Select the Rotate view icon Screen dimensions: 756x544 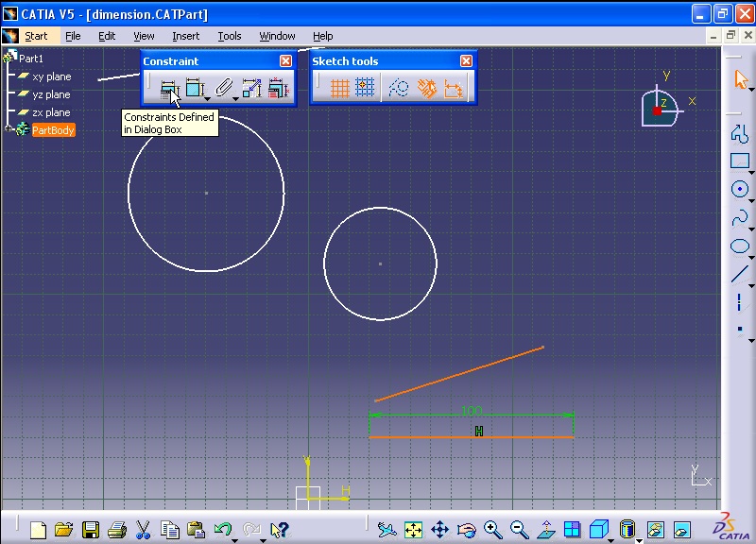pyautogui.click(x=466, y=531)
